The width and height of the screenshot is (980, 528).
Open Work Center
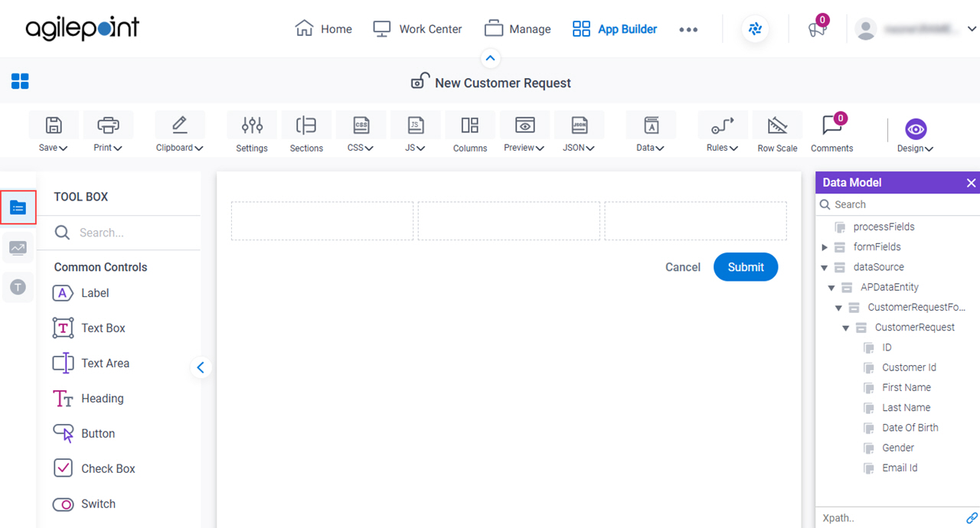tap(417, 29)
